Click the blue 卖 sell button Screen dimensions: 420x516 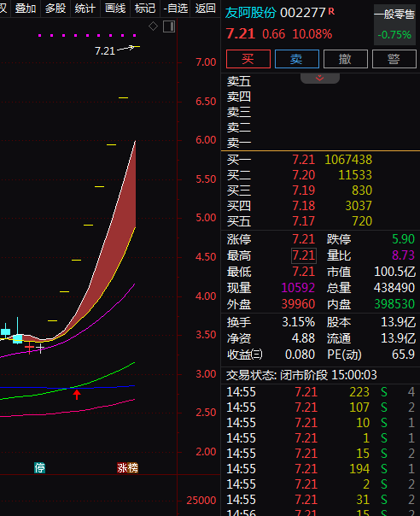pos(297,59)
